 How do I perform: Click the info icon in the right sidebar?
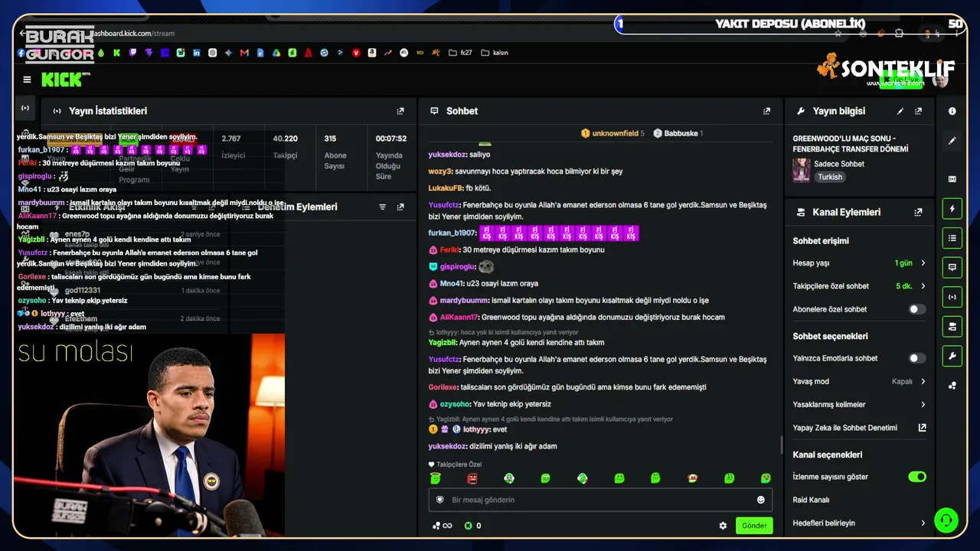tap(952, 111)
